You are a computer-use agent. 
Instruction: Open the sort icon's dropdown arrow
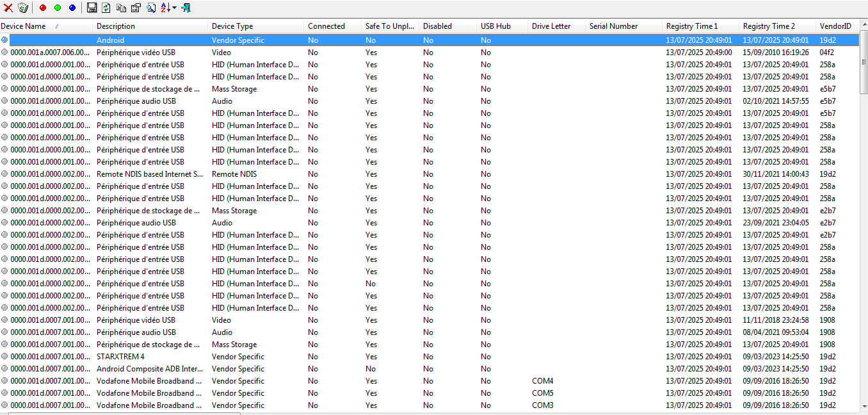[174, 8]
